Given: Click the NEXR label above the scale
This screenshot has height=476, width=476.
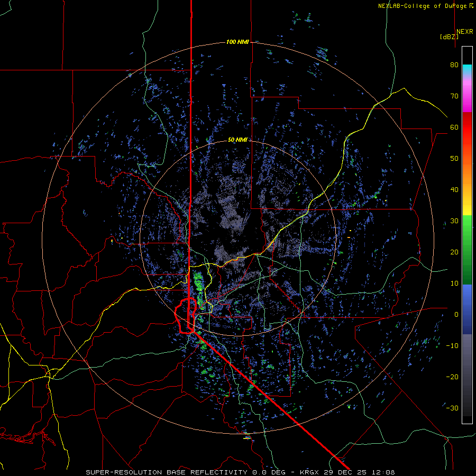Looking at the screenshot, I should coord(464,32).
